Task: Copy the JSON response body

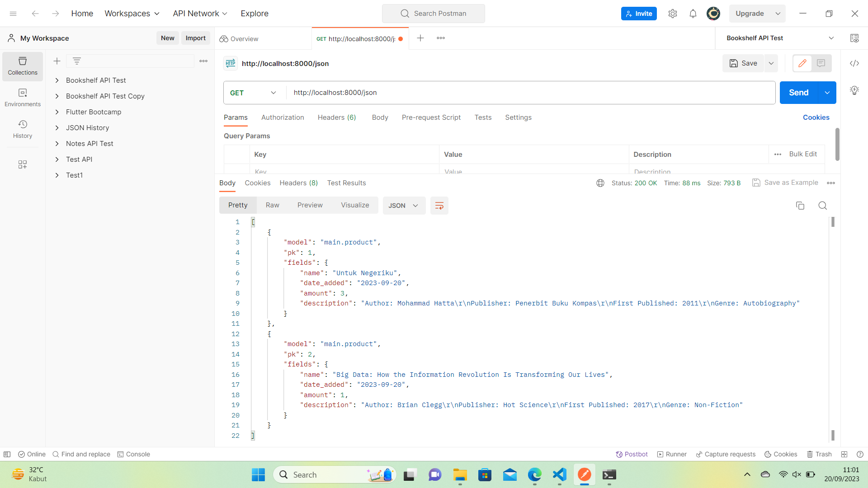Action: coord(800,206)
